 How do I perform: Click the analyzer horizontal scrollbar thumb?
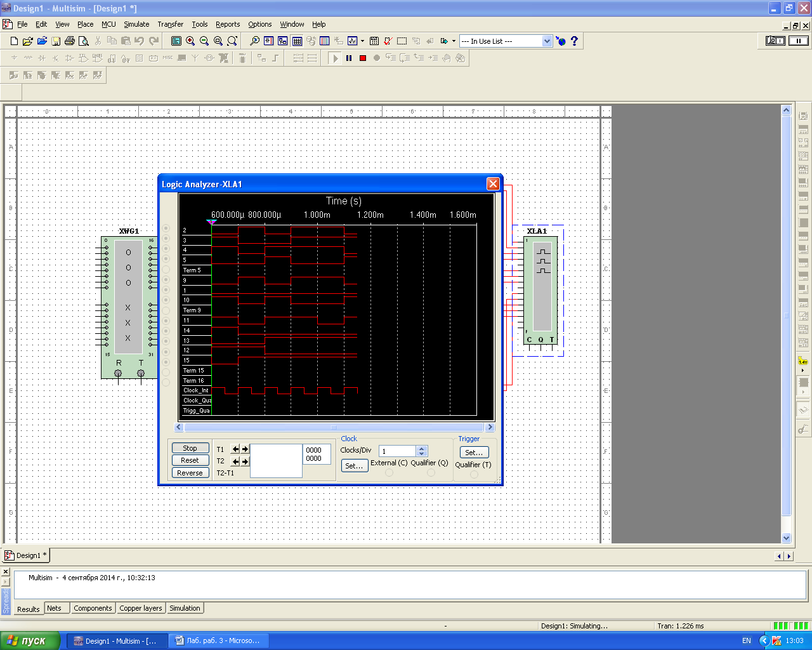(334, 428)
